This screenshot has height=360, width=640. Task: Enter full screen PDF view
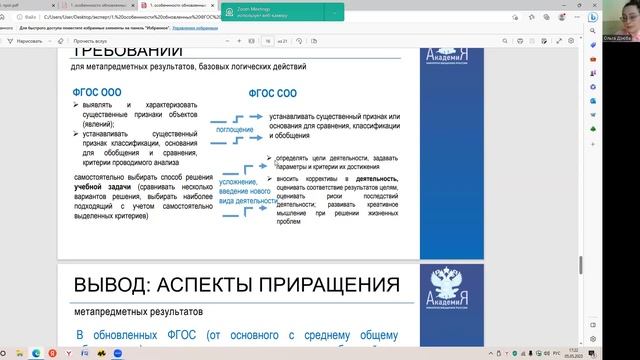(x=559, y=41)
